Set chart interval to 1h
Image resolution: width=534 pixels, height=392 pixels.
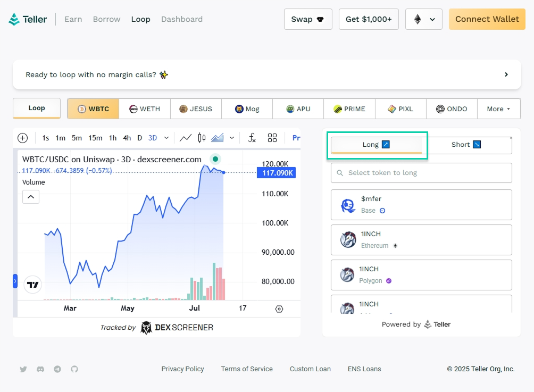point(113,138)
